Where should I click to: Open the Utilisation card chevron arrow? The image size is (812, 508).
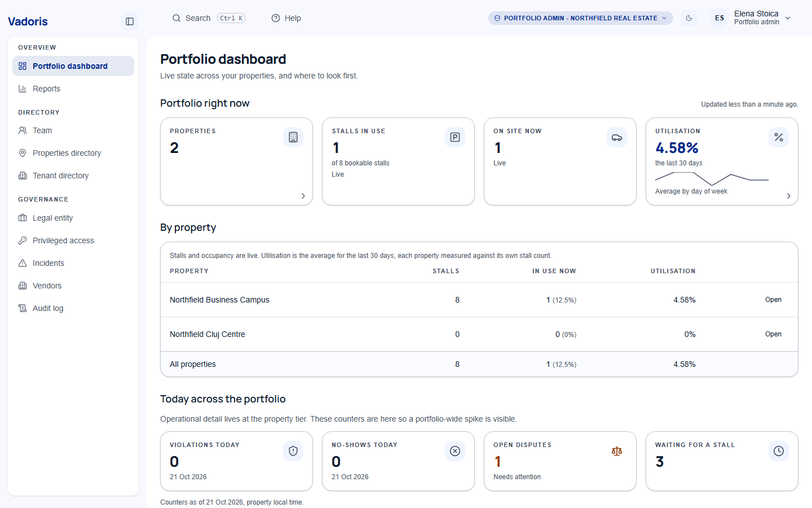(789, 196)
